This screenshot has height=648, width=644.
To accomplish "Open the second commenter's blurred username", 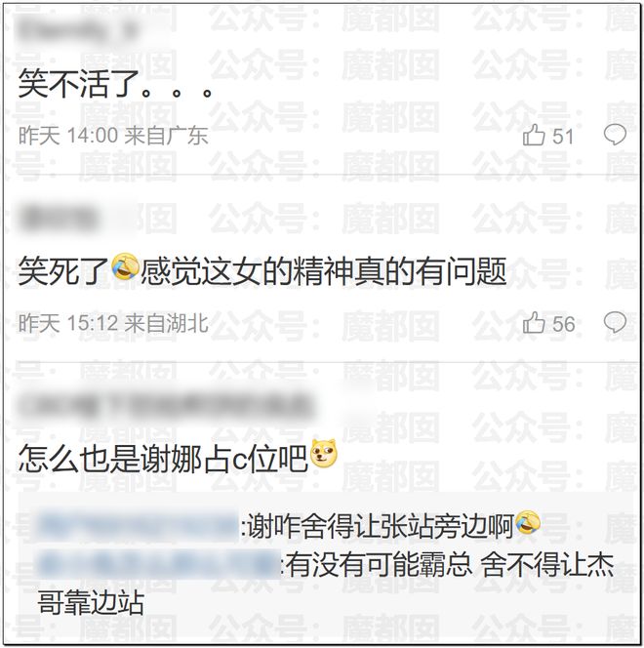I will click(58, 218).
